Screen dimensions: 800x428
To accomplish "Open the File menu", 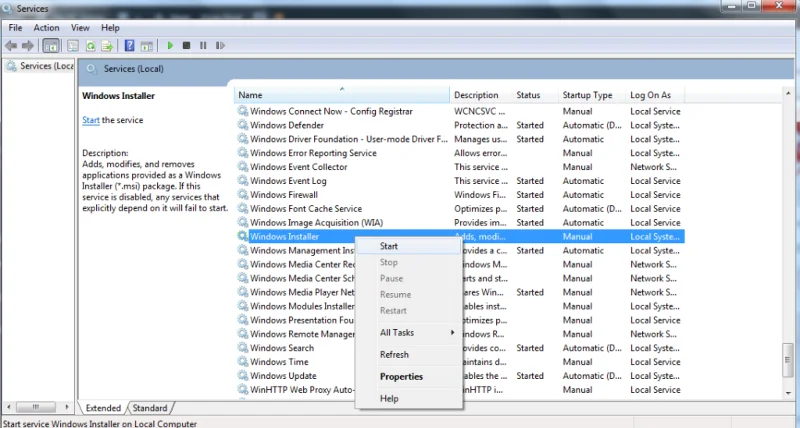I will pyautogui.click(x=15, y=28).
